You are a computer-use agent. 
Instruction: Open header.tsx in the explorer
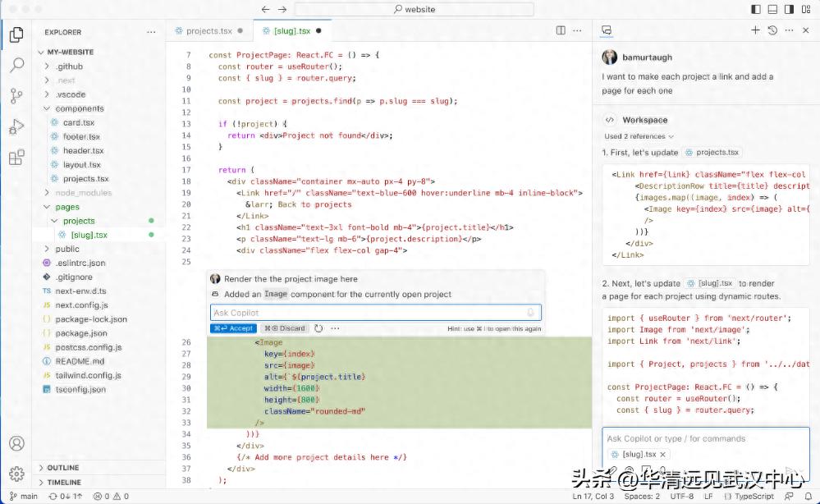point(83,150)
